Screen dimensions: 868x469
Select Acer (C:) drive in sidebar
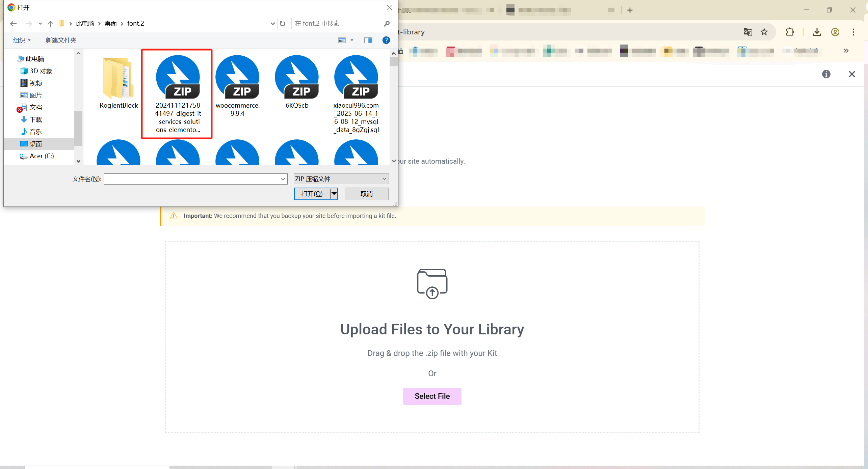[41, 156]
